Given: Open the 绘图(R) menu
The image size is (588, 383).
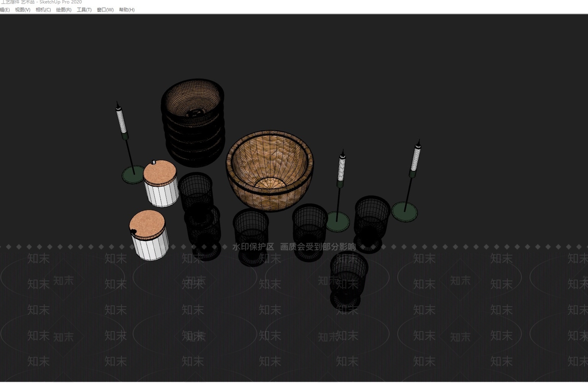Looking at the screenshot, I should click(x=64, y=10).
